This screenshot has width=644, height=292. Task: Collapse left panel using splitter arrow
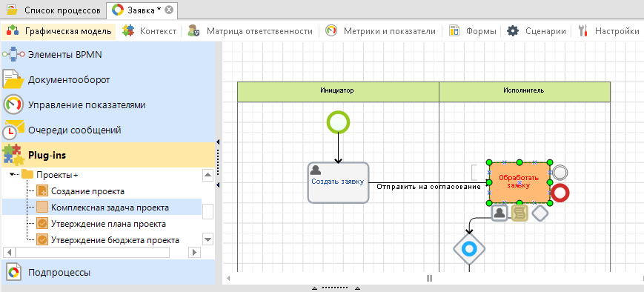pyautogui.click(x=218, y=142)
